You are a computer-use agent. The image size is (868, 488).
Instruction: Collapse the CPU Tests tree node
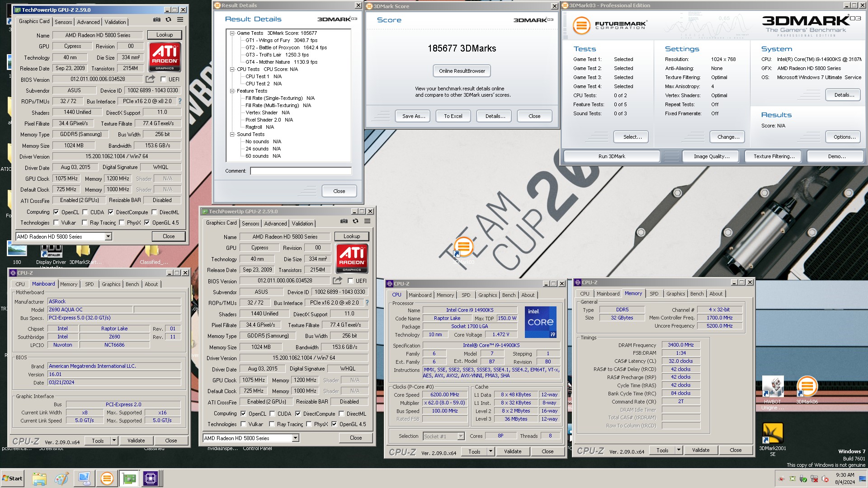[232, 69]
